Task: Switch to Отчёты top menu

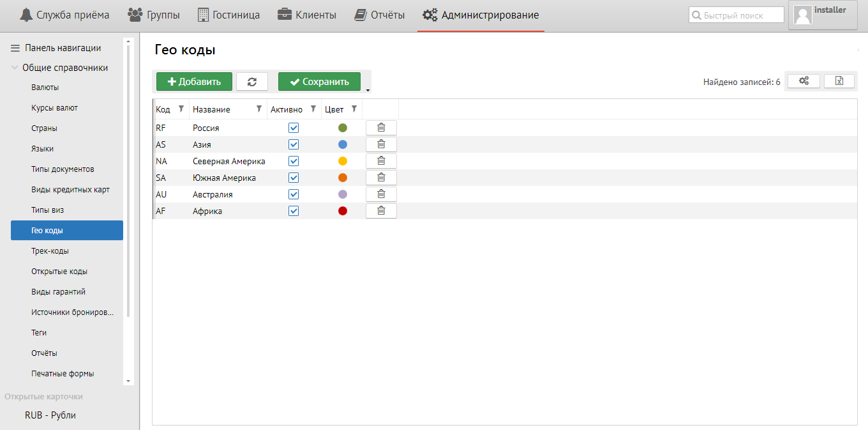Action: tap(380, 15)
